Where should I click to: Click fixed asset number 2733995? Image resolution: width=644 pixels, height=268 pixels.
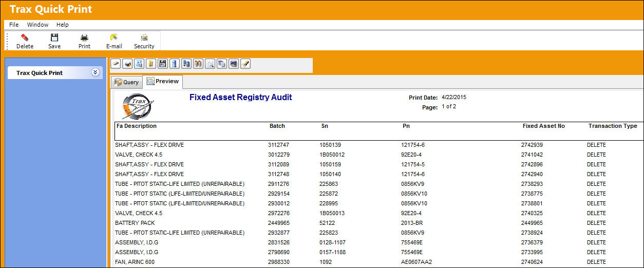tap(532, 252)
